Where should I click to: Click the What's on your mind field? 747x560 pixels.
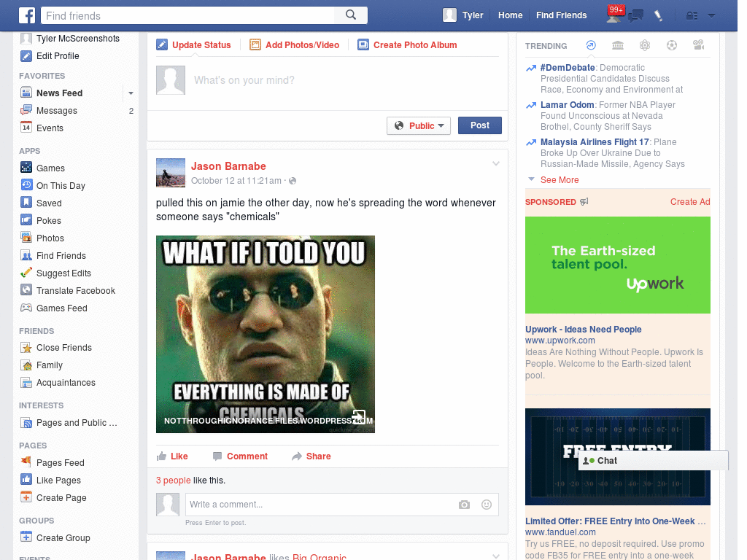point(345,80)
